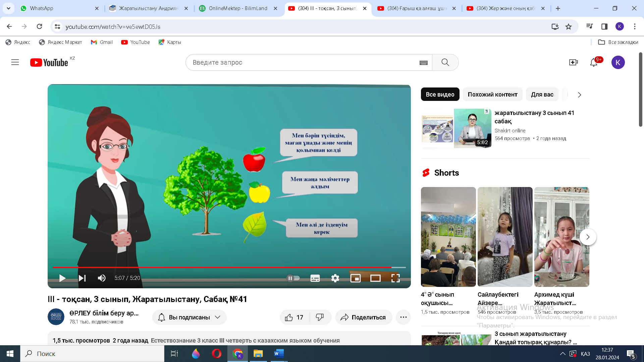Click the create video icon
The width and height of the screenshot is (644, 362).
click(x=573, y=62)
